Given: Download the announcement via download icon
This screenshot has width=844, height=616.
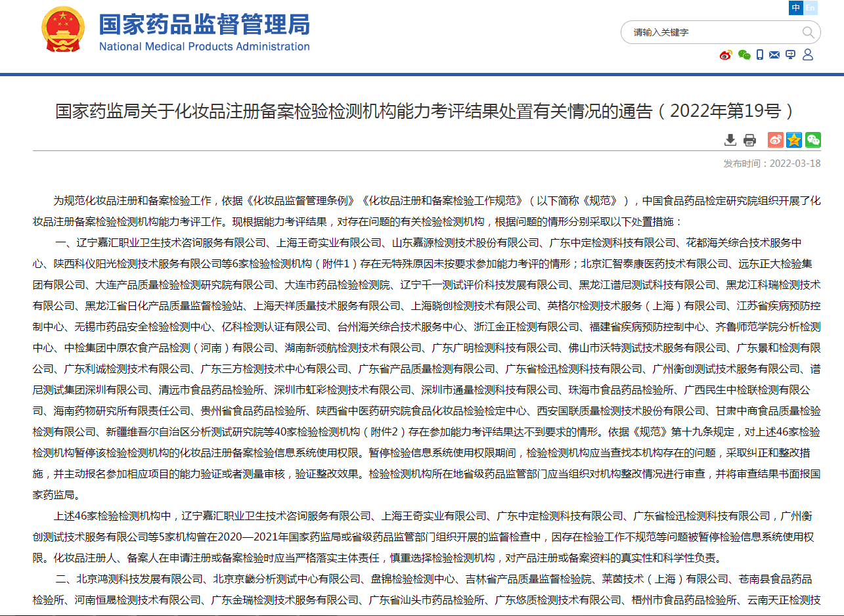Looking at the screenshot, I should [x=730, y=140].
